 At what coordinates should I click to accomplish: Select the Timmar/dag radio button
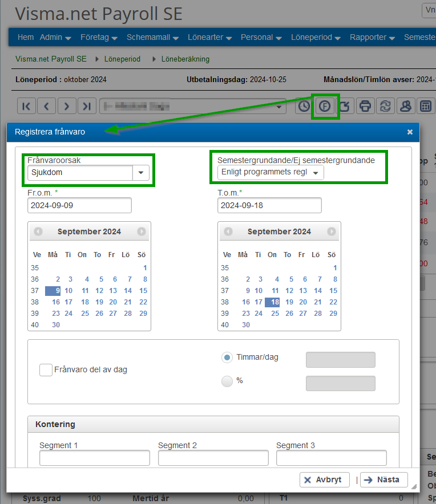(227, 357)
